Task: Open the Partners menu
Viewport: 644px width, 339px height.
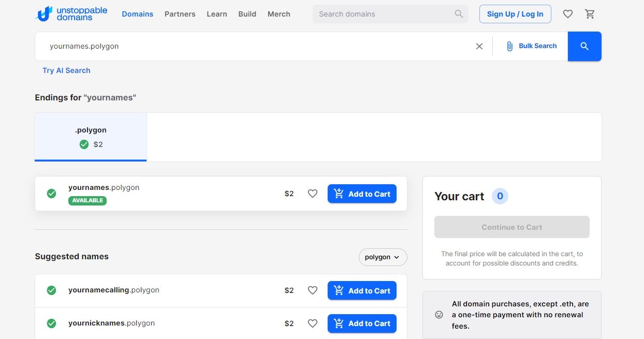Action: [180, 14]
